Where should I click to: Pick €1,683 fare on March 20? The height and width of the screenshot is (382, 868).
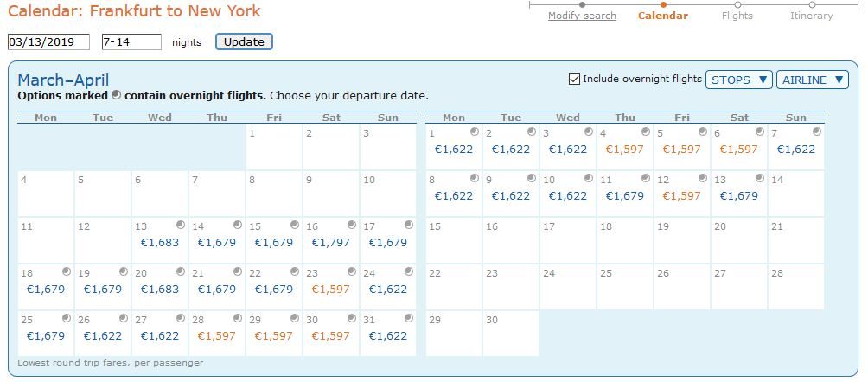[x=159, y=289]
